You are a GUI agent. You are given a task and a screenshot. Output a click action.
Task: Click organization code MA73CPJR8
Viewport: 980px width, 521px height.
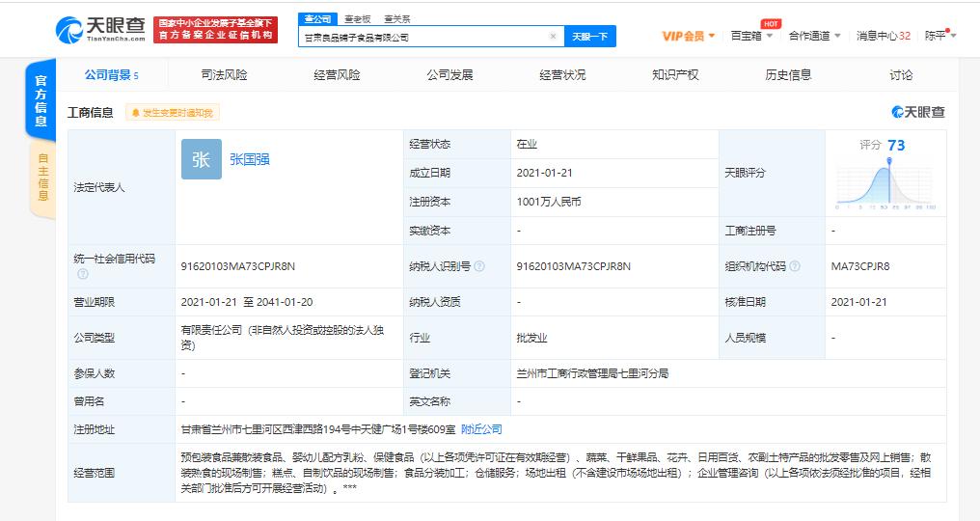coord(860,266)
